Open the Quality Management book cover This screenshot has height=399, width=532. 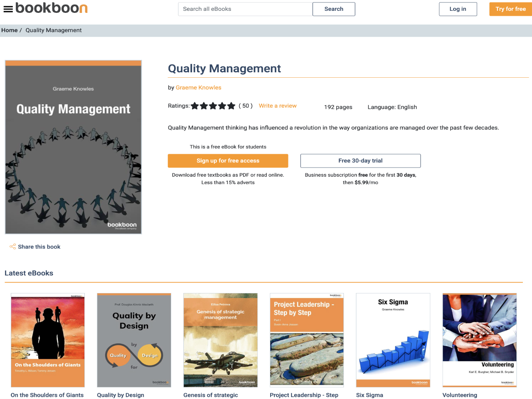click(73, 147)
